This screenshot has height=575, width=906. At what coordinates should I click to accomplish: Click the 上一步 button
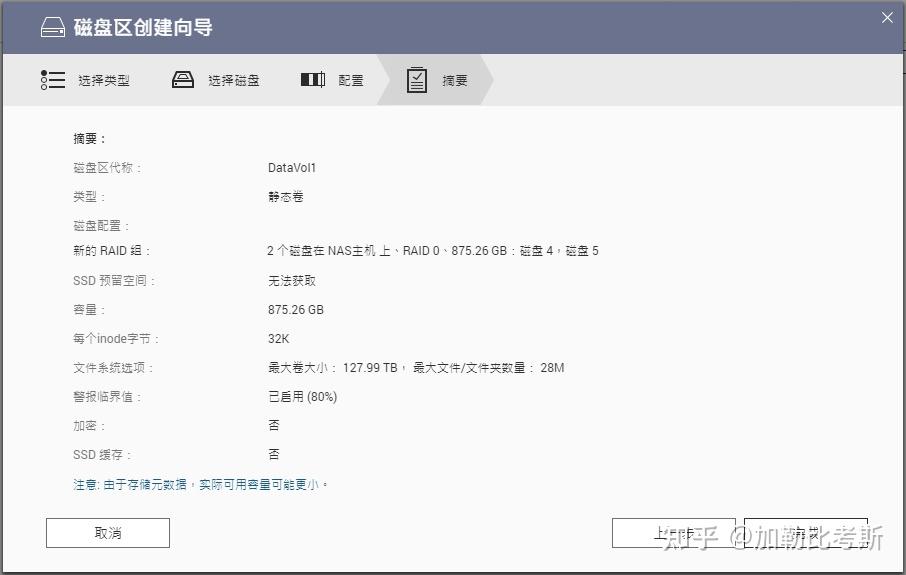[x=674, y=533]
